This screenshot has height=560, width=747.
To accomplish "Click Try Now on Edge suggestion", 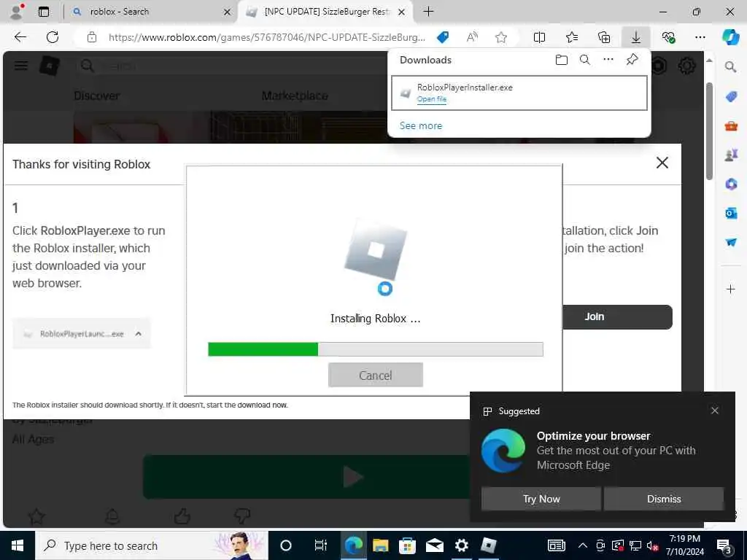I will 541,499.
